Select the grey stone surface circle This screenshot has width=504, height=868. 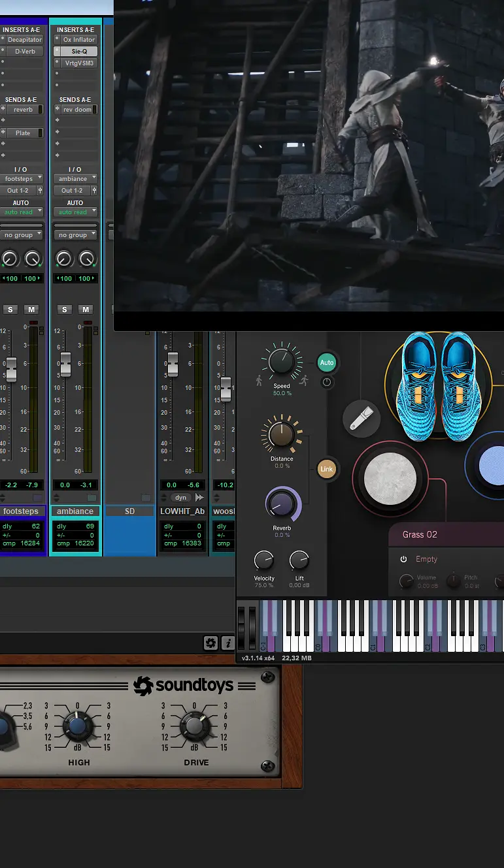coord(390,477)
